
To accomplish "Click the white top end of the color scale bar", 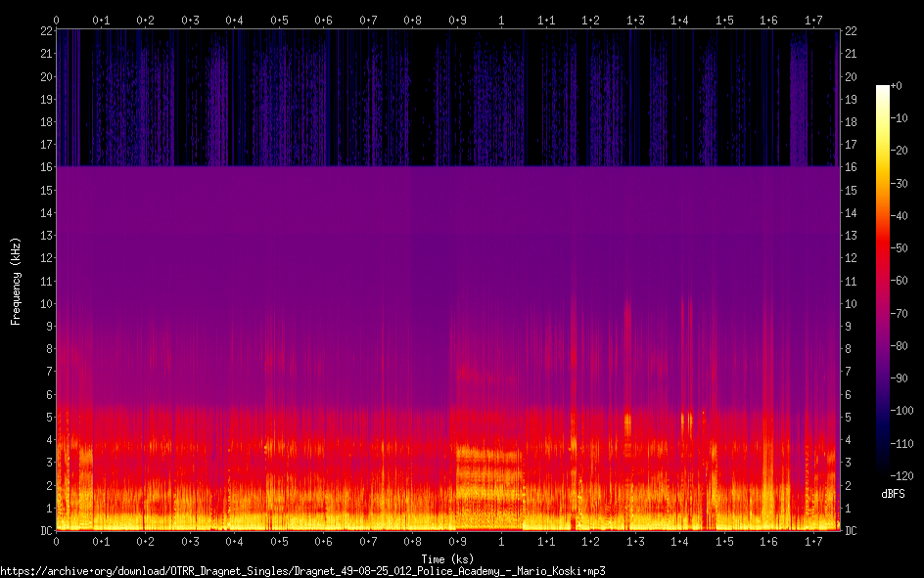I will point(882,90).
